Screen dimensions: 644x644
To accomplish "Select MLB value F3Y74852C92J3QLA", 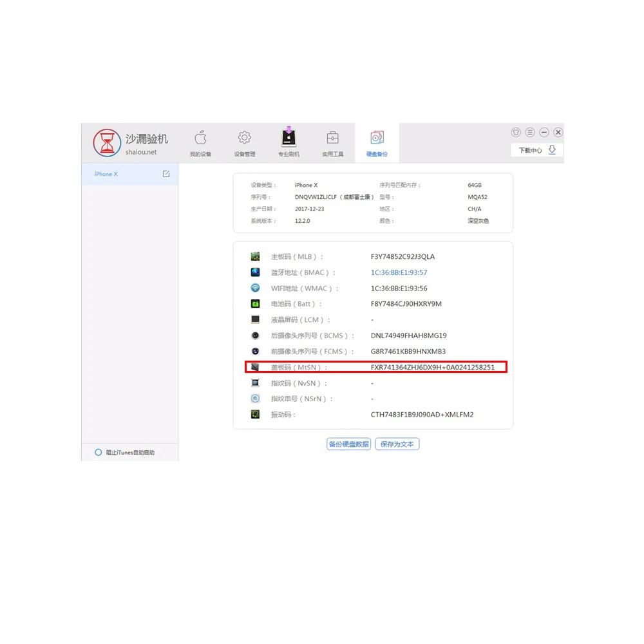I will point(402,257).
